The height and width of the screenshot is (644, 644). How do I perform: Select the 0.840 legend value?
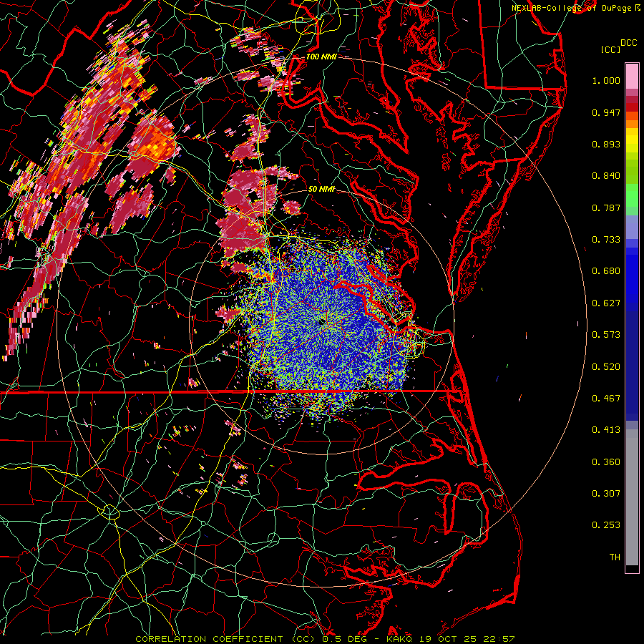(x=606, y=176)
